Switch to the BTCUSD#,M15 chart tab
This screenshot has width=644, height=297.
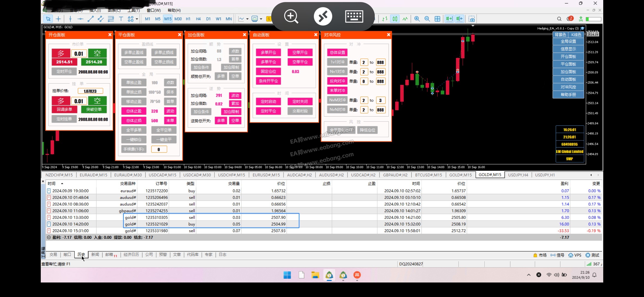coord(428,175)
